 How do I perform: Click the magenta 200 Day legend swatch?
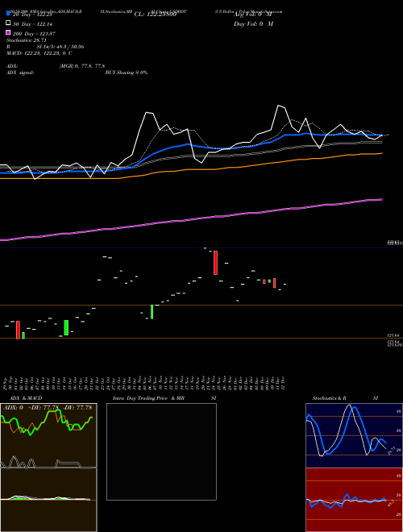[8, 32]
